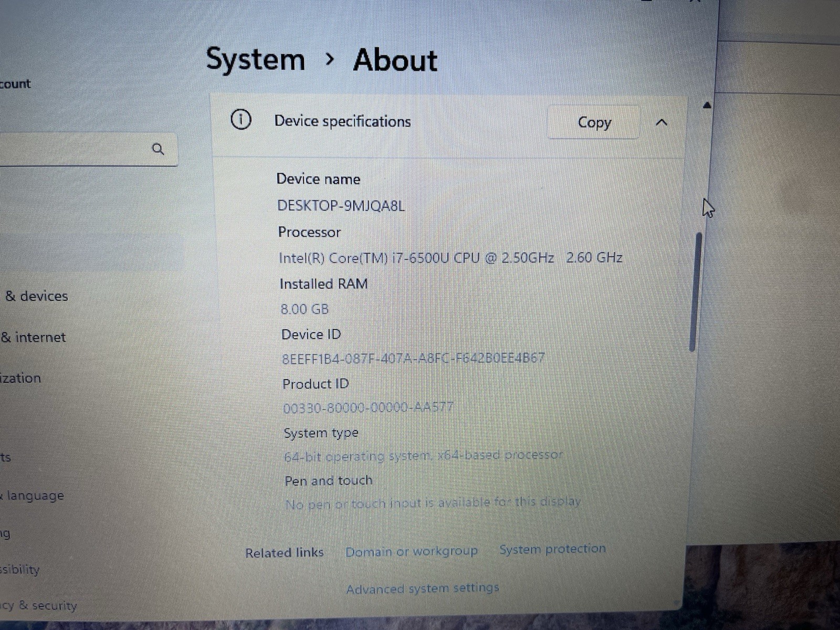The image size is (840, 630).
Task: Click the 8.00 GB installed RAM value
Action: coord(304,309)
